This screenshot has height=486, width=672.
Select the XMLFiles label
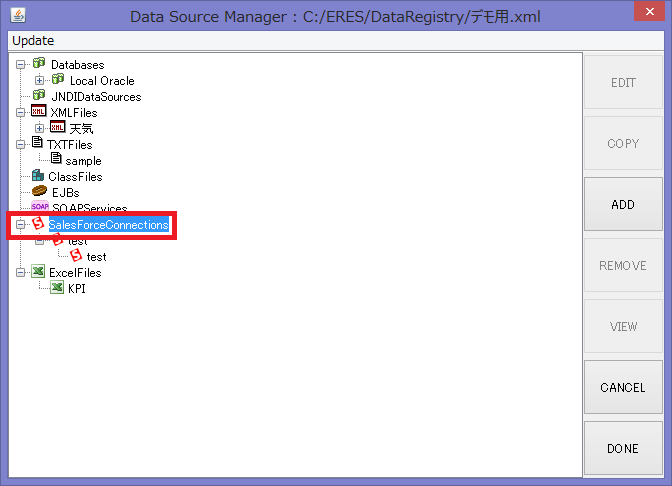pos(74,113)
